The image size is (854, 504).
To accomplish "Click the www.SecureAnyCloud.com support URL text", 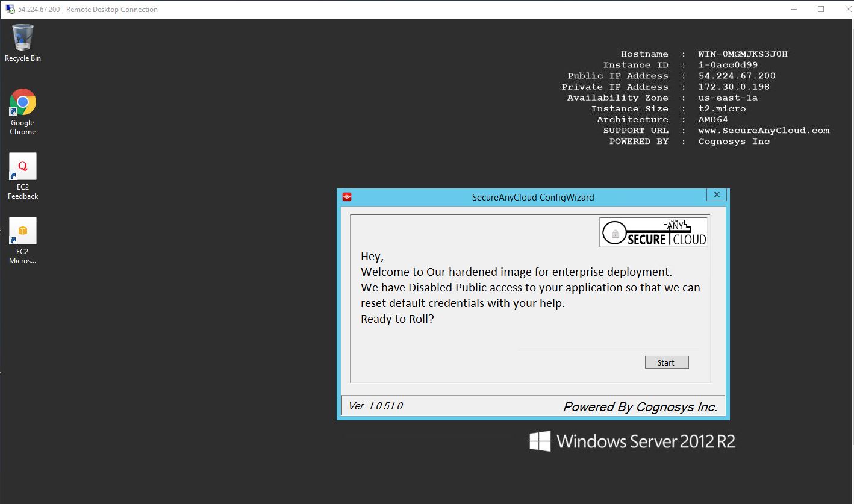I will 764,131.
